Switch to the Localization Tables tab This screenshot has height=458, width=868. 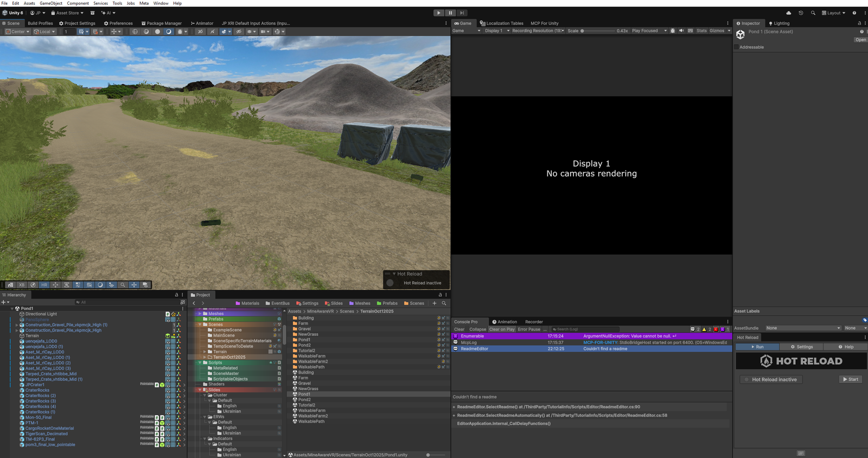(502, 23)
